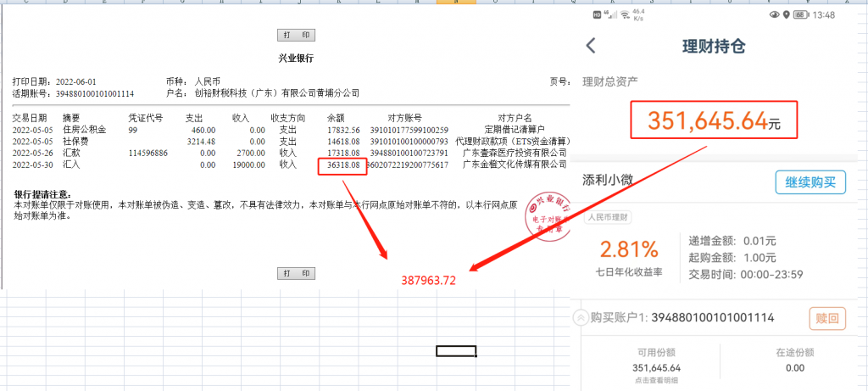
Task: Click purchase account number 394880100101001114 in phone
Action: pos(712,318)
